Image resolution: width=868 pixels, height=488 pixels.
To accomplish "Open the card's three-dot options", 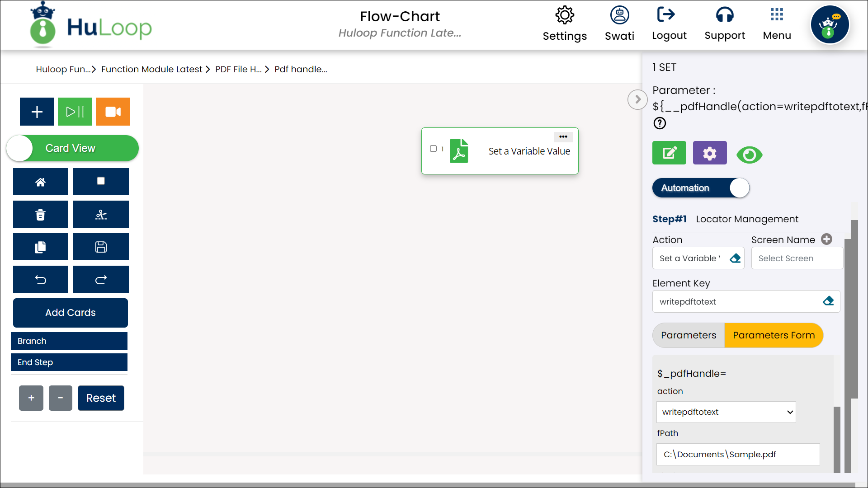I will click(x=563, y=136).
